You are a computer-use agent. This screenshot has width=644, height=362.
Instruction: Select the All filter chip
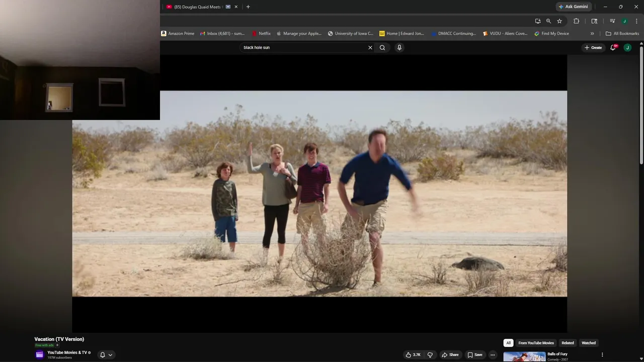click(508, 343)
